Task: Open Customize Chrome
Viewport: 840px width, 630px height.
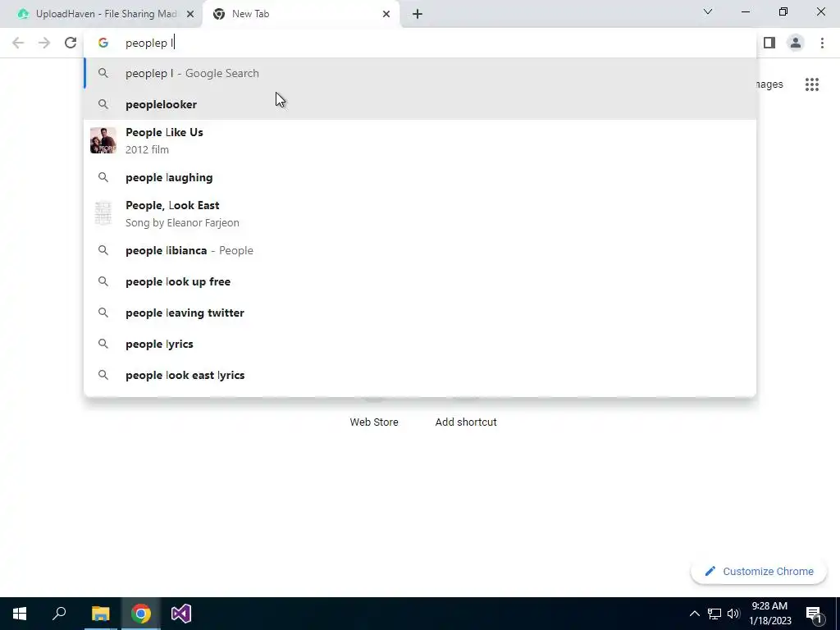Action: tap(759, 572)
